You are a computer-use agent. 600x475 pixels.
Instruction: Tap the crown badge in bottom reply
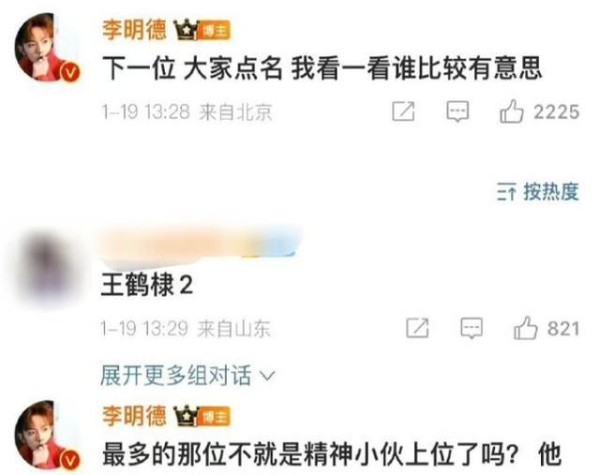click(185, 416)
